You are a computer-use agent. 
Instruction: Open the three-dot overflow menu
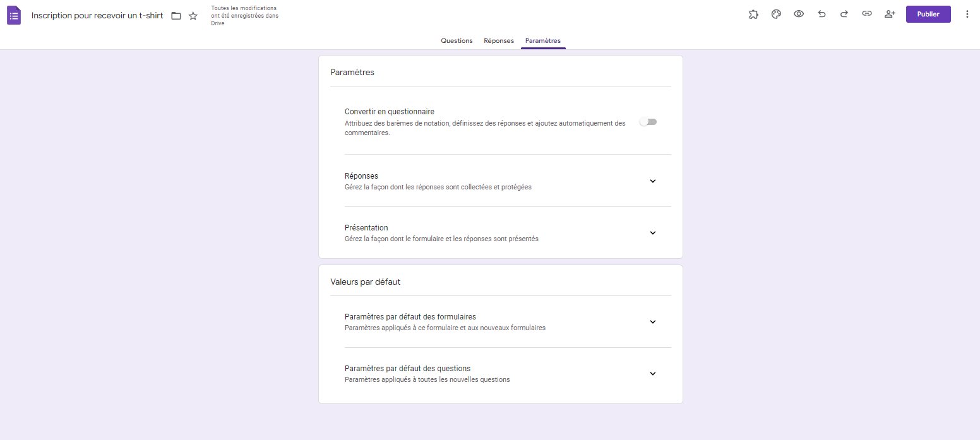pyautogui.click(x=967, y=13)
